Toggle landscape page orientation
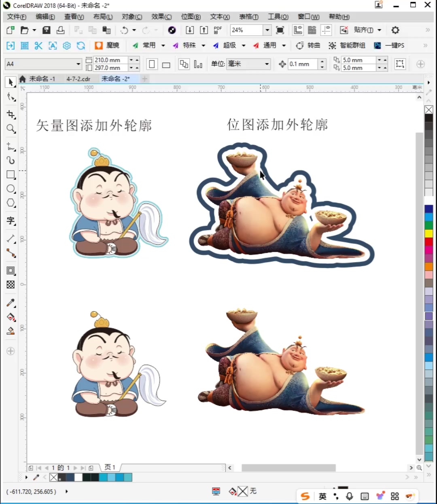This screenshot has width=437, height=504. (x=165, y=64)
